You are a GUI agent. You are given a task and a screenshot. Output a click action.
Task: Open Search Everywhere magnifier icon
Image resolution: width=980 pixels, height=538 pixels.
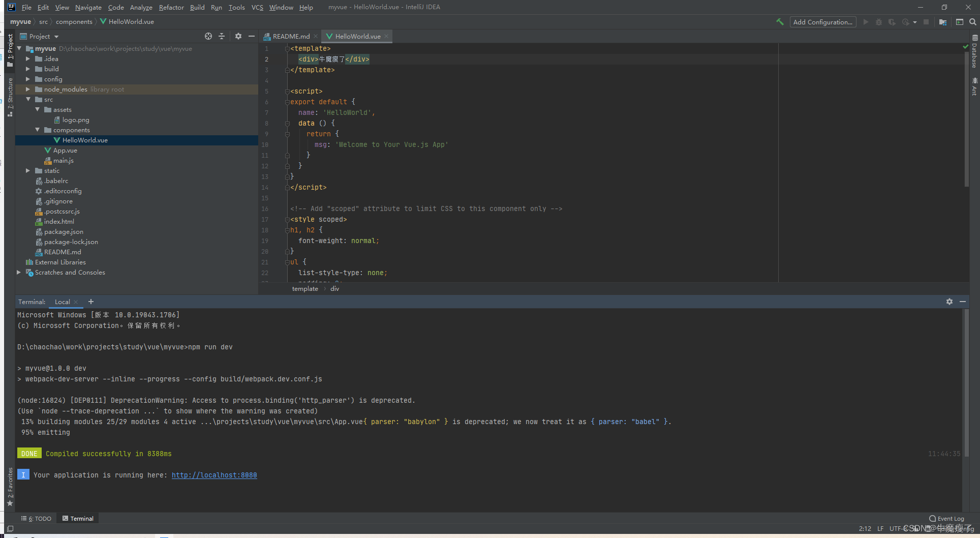pos(972,22)
